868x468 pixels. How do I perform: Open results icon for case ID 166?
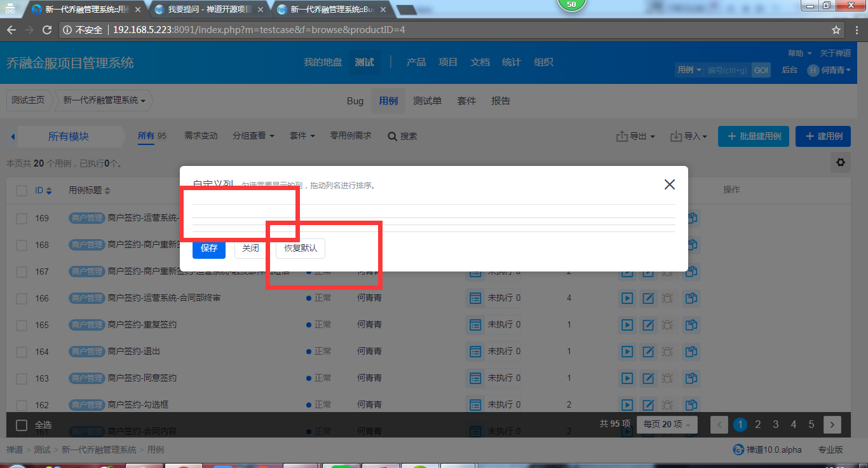tap(475, 298)
